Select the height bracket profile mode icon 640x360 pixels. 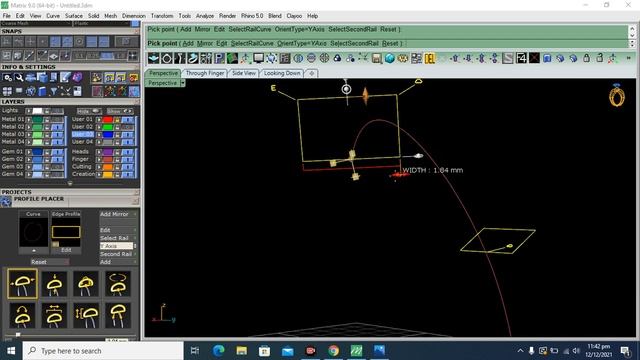pos(86,315)
